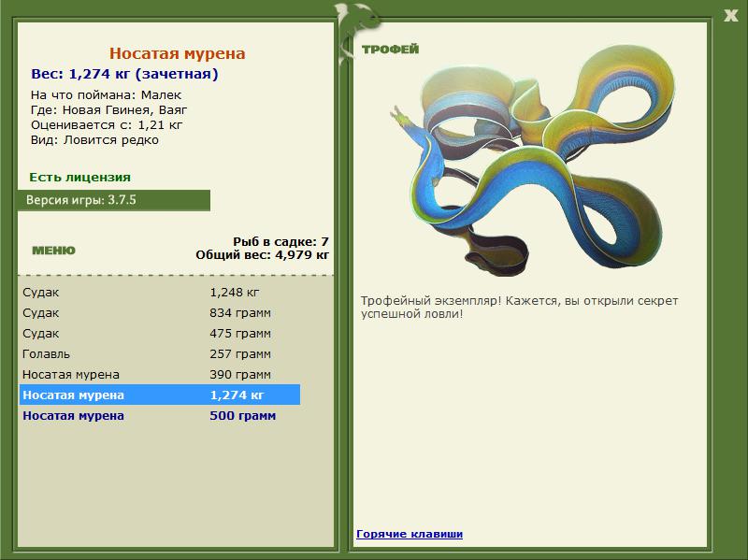Select the Носатая мурена 390 грамм row
The width and height of the screenshot is (748, 560).
click(160, 375)
